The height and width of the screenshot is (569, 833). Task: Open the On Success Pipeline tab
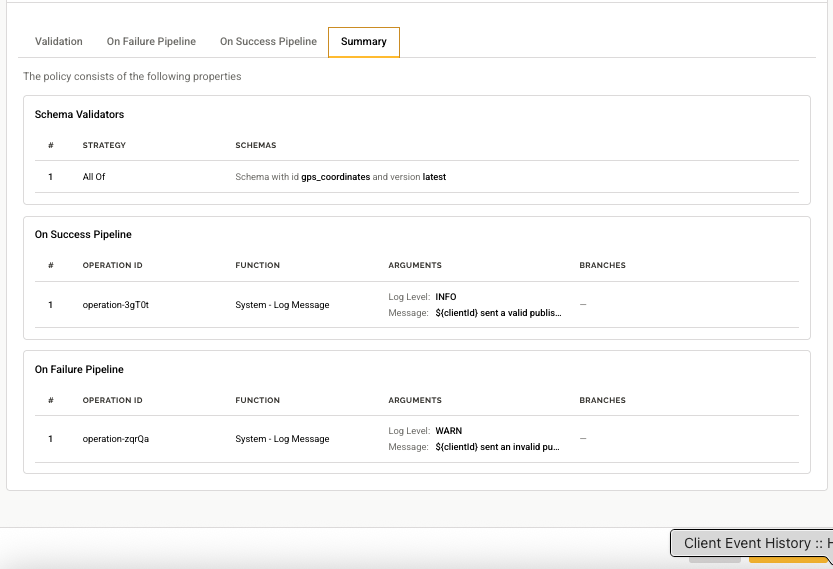tap(268, 41)
